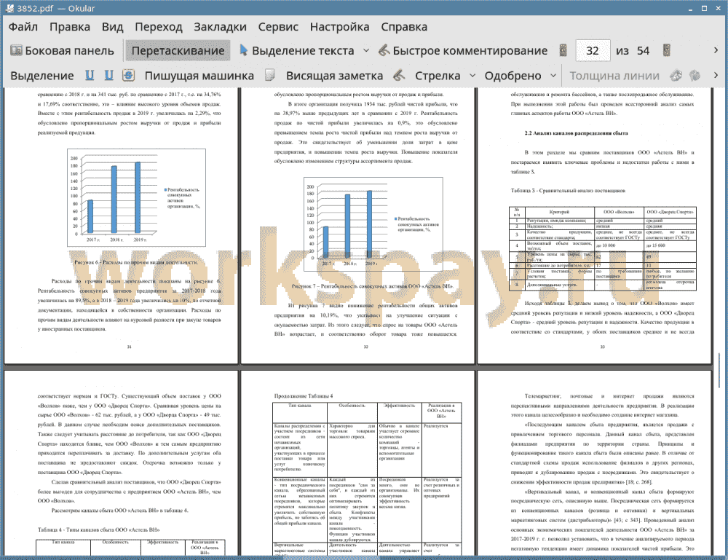Image resolution: width=728 pixels, height=560 pixels.
Task: Expand the annotation toolbar overflow chevron
Action: (x=716, y=75)
